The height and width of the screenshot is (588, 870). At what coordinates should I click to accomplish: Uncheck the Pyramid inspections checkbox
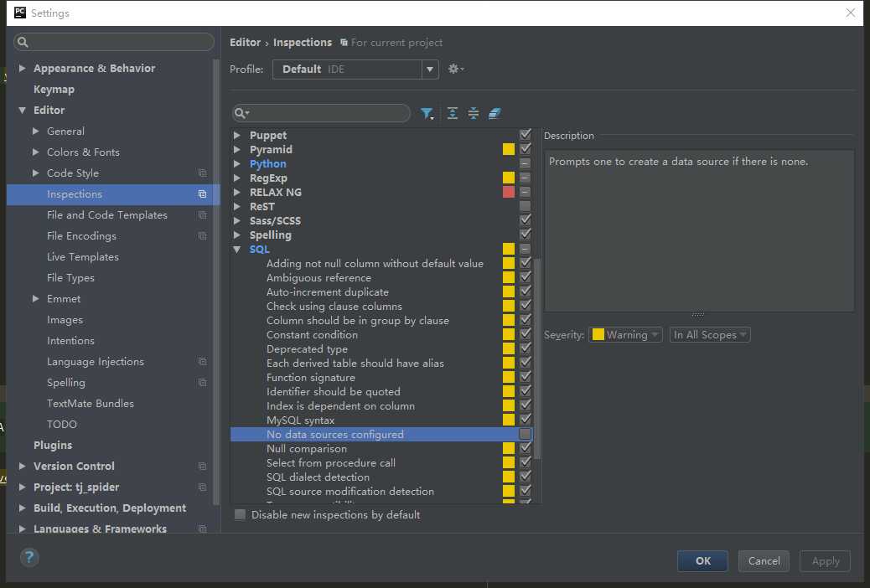pyautogui.click(x=525, y=149)
